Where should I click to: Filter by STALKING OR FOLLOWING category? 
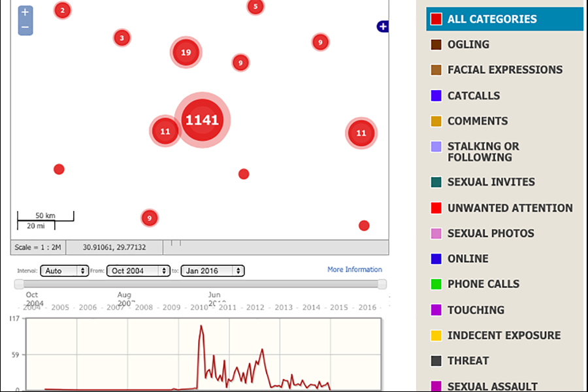tap(483, 152)
